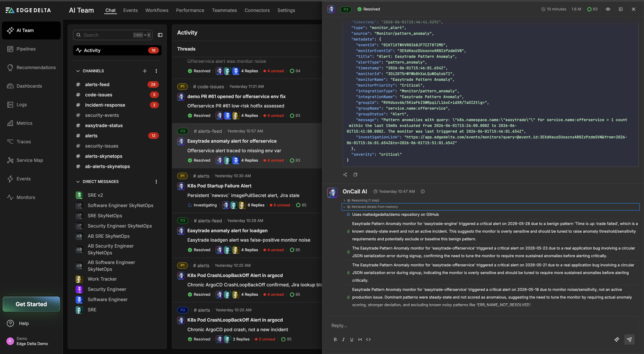Click the Reply text box
Screen dimensions: 644x354
(483, 325)
